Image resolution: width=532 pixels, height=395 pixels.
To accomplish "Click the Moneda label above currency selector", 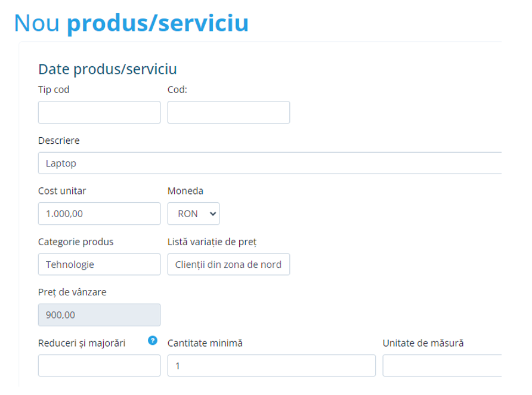I will coord(185,192).
